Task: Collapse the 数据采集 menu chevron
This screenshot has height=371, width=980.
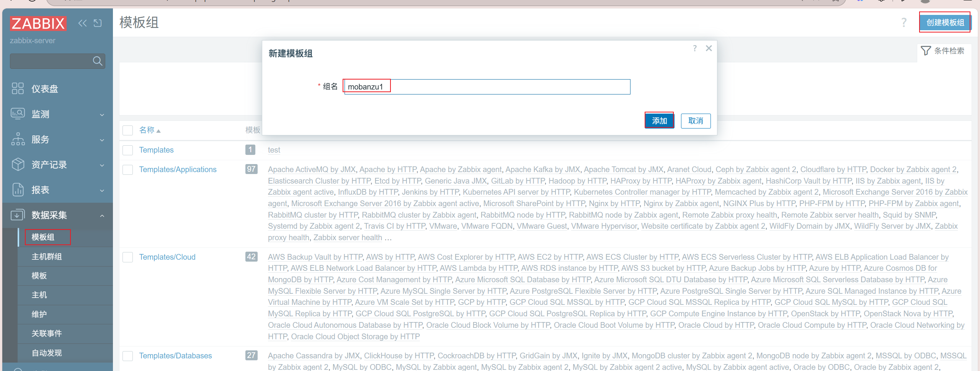Action: tap(102, 216)
